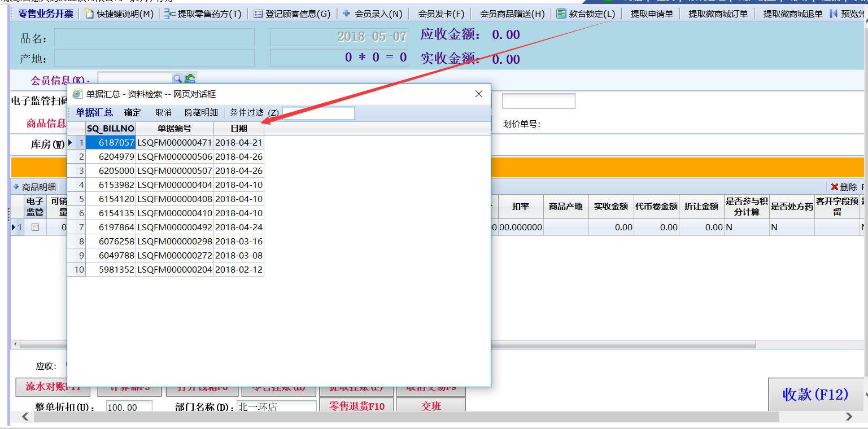Click the 零售业务开票 title tab
This screenshot has width=868, height=429.
click(x=46, y=14)
